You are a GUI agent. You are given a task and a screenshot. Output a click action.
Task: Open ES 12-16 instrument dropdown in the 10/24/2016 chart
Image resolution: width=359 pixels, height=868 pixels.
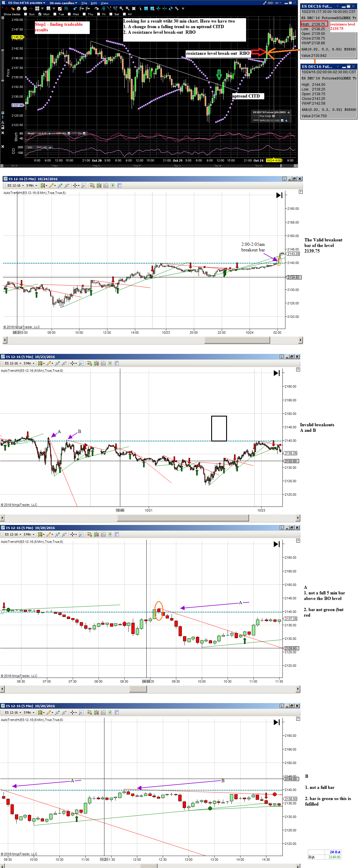[16, 185]
